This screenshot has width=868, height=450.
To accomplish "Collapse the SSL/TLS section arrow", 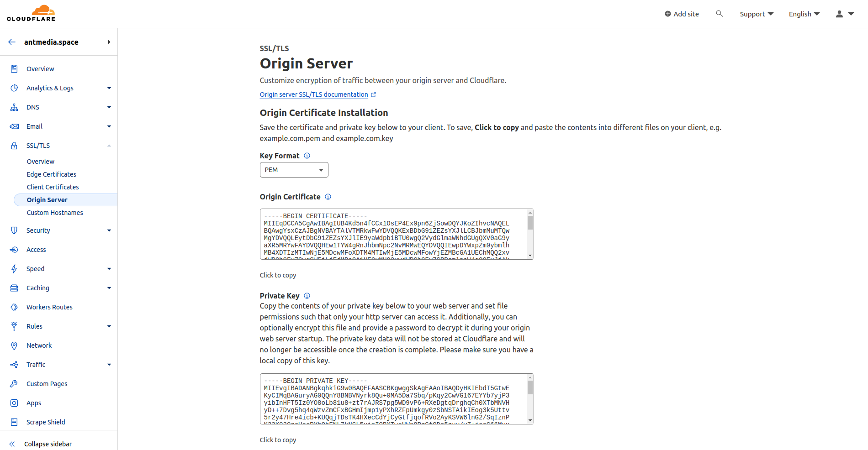I will tap(109, 146).
